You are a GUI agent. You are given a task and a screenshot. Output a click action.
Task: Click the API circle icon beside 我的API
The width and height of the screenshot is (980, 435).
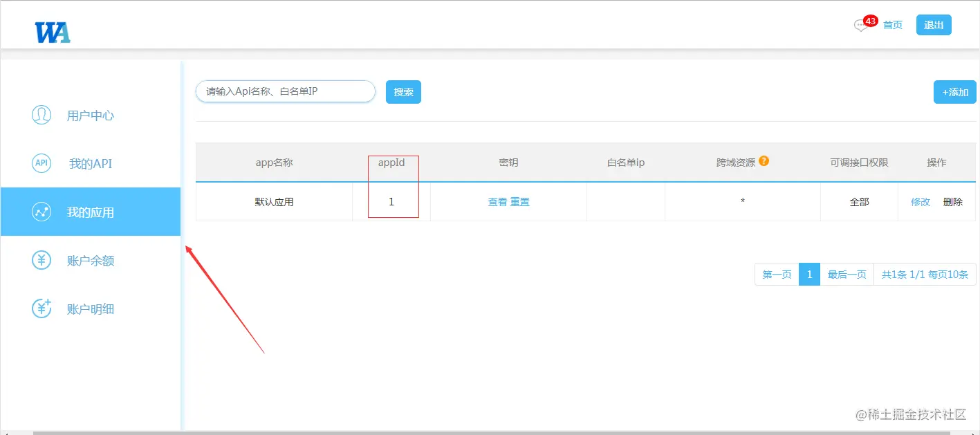pos(41,163)
